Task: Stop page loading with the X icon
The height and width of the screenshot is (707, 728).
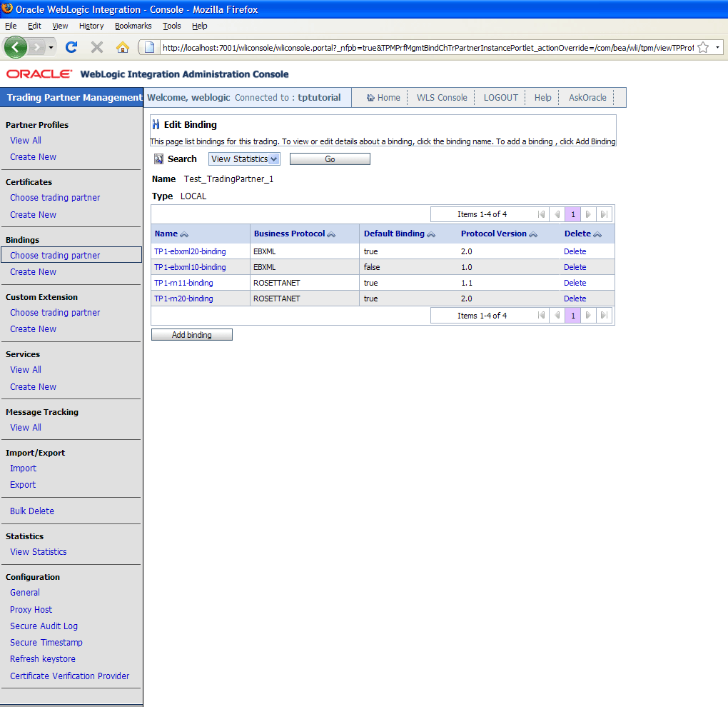Action: pyautogui.click(x=97, y=47)
